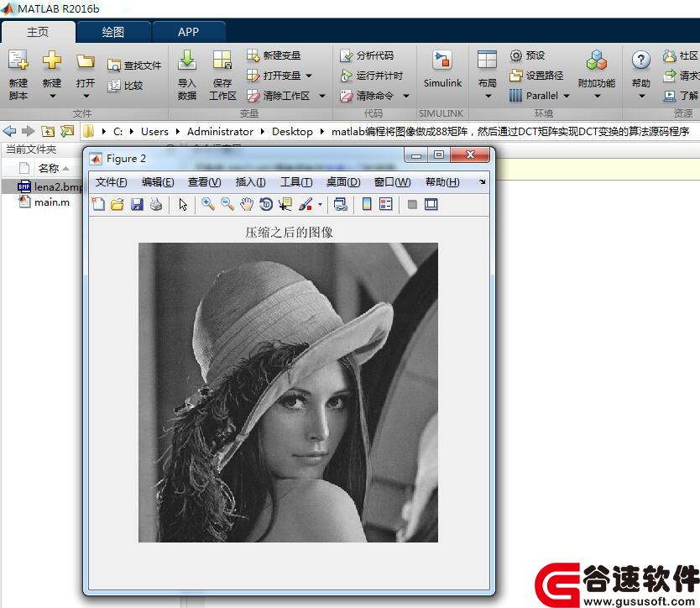The width and height of the screenshot is (700, 608).
Task: Click Set Path (设置路径)
Action: (x=536, y=76)
